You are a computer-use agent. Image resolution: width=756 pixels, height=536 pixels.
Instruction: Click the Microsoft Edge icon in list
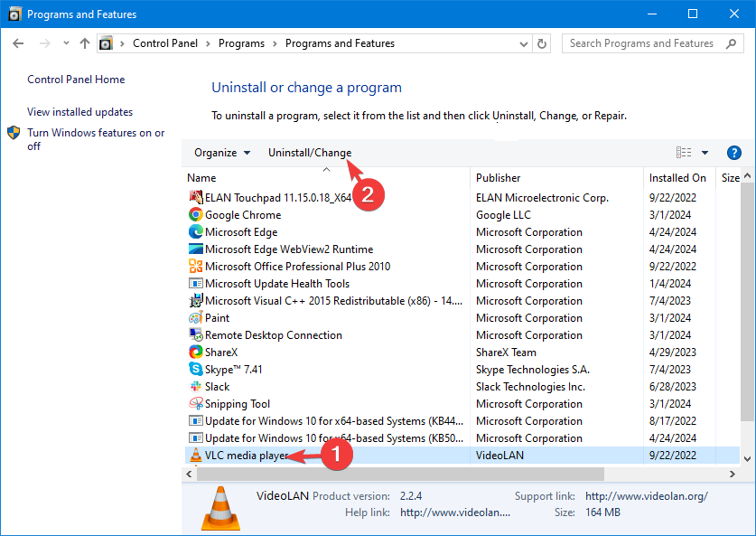(x=195, y=232)
